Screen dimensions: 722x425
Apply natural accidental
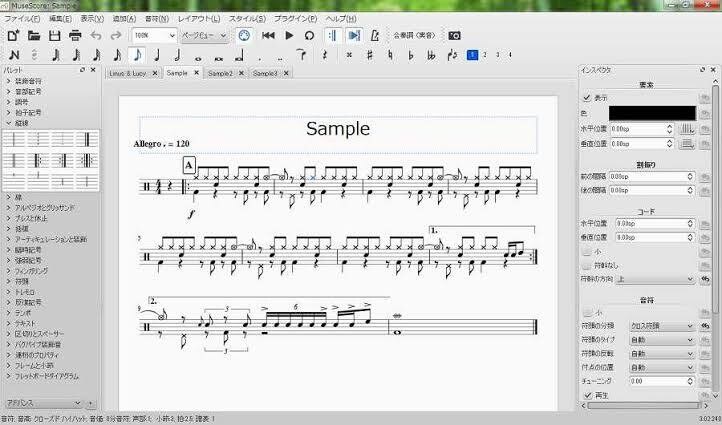(390, 55)
